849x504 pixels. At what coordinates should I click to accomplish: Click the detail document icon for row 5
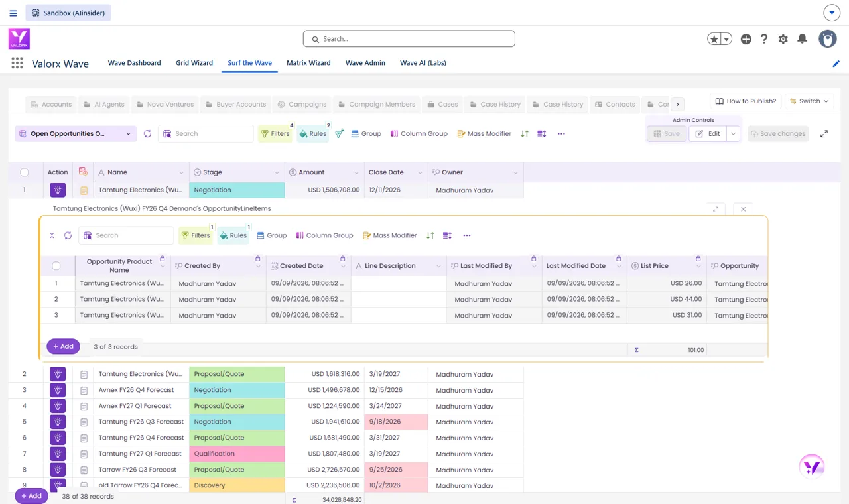[84, 422]
